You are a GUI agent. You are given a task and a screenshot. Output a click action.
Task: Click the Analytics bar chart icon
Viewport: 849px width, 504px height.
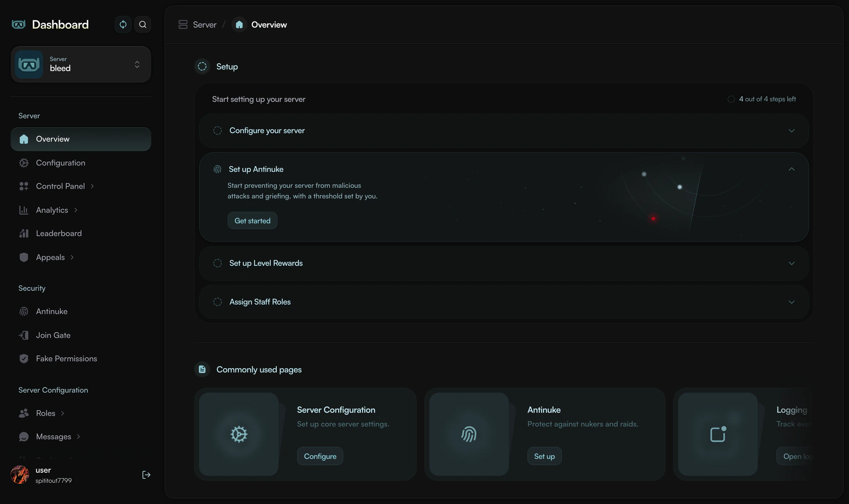coord(24,210)
